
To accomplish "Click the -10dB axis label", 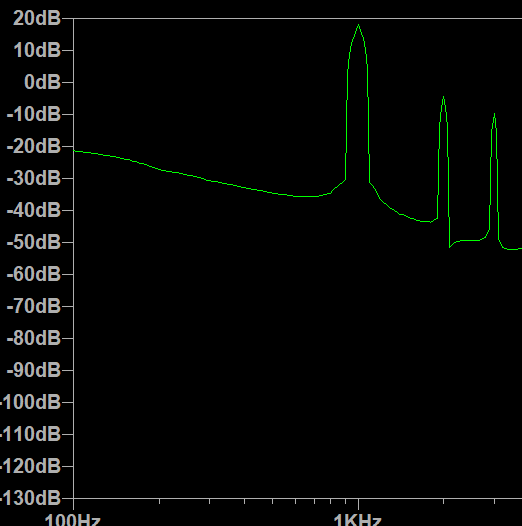I will point(34,114).
